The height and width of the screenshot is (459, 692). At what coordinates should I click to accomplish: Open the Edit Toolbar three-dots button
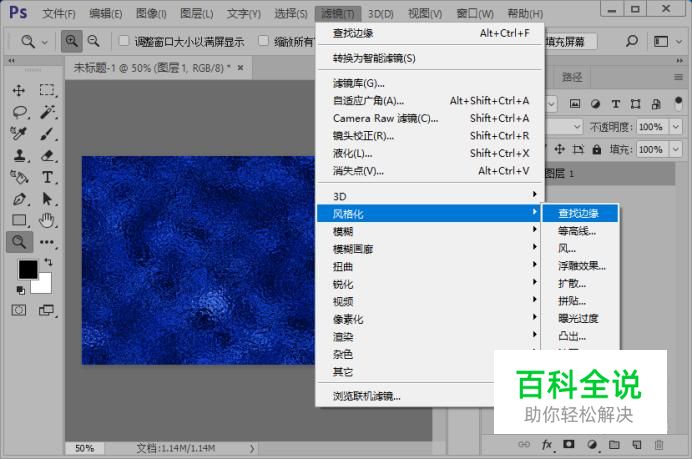(47, 242)
